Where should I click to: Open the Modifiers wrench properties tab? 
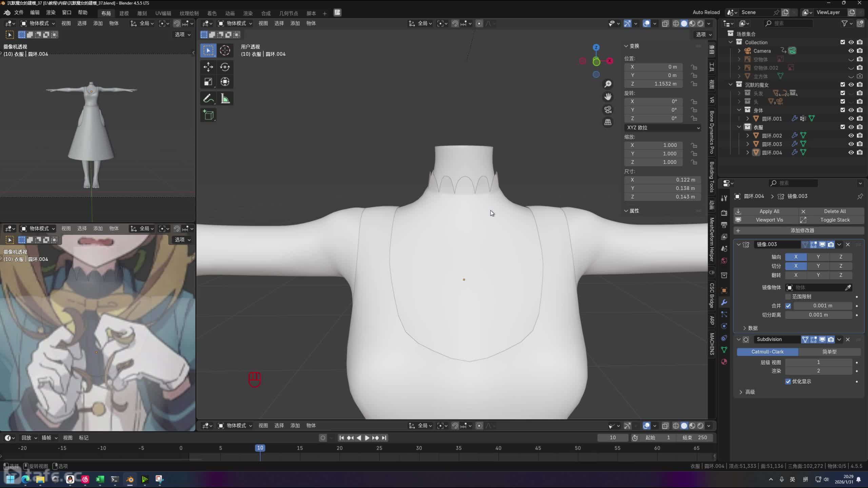724,302
